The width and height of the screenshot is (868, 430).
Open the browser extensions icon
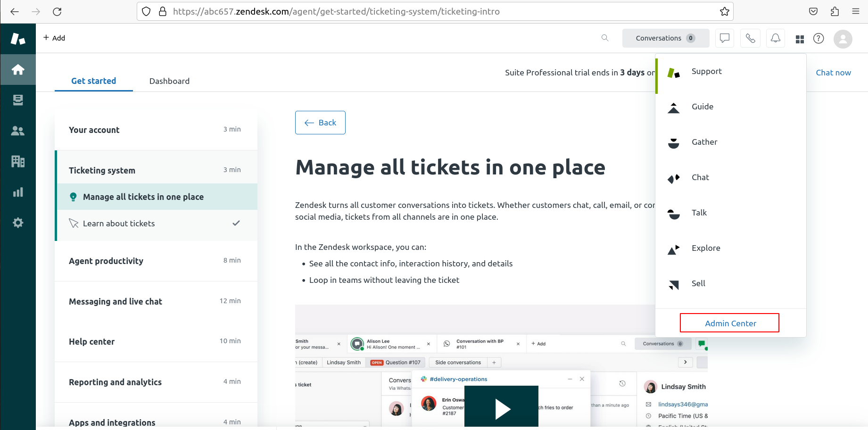pos(835,12)
